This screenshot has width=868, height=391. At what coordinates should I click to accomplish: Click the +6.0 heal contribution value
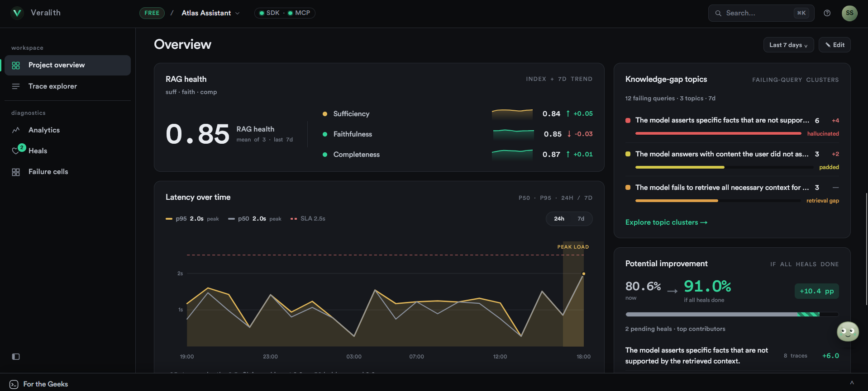[x=830, y=356]
